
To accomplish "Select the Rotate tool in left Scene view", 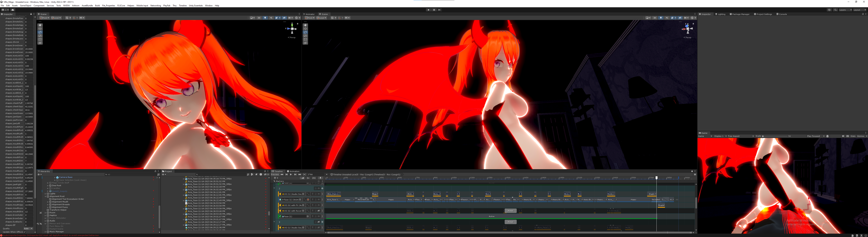I will click(40, 32).
